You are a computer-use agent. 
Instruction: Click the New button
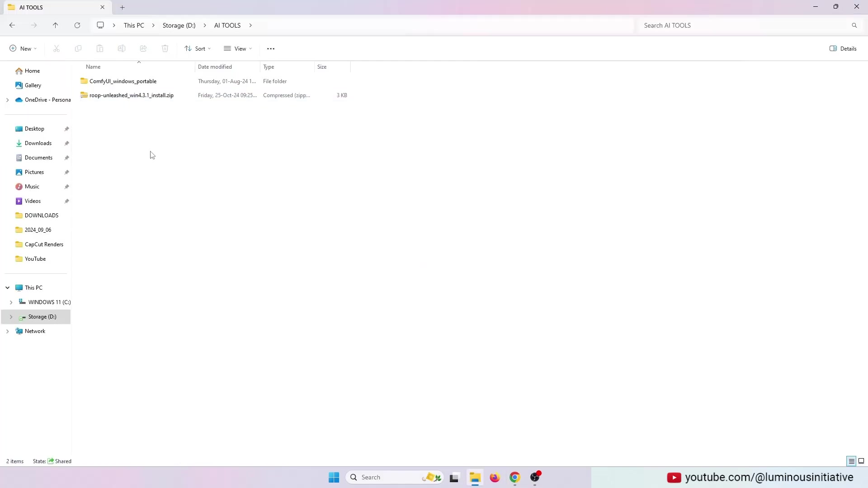[23, 49]
